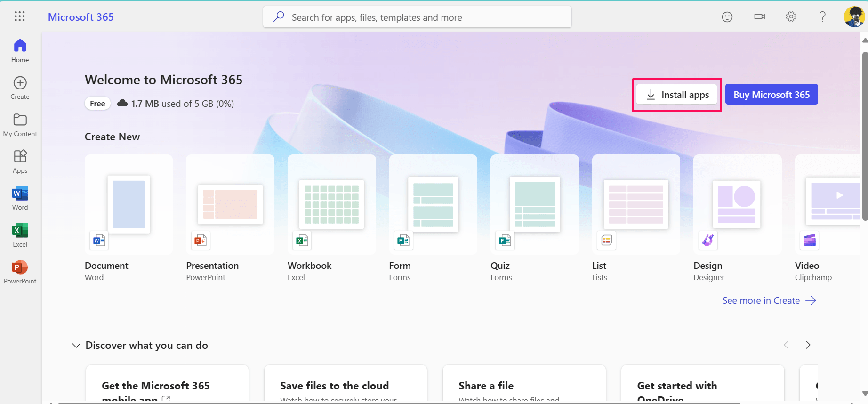Open the Get started with OneDrive card
This screenshot has height=404, width=868.
pos(703,384)
